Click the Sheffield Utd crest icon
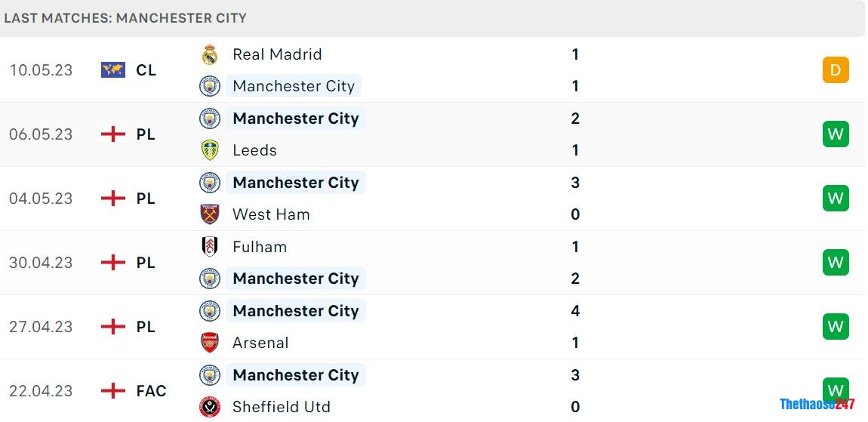The image size is (868, 422). pyautogui.click(x=210, y=407)
